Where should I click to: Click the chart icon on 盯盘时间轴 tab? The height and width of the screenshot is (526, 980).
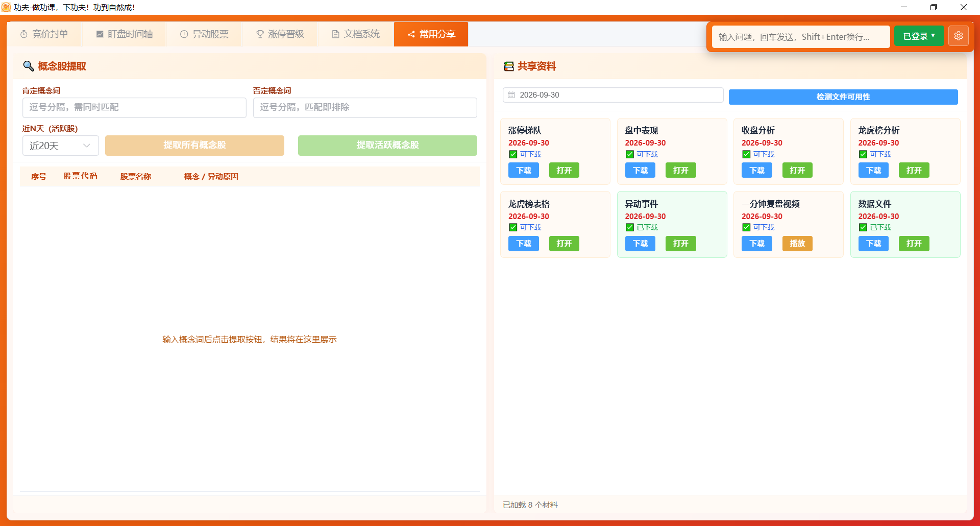point(100,34)
